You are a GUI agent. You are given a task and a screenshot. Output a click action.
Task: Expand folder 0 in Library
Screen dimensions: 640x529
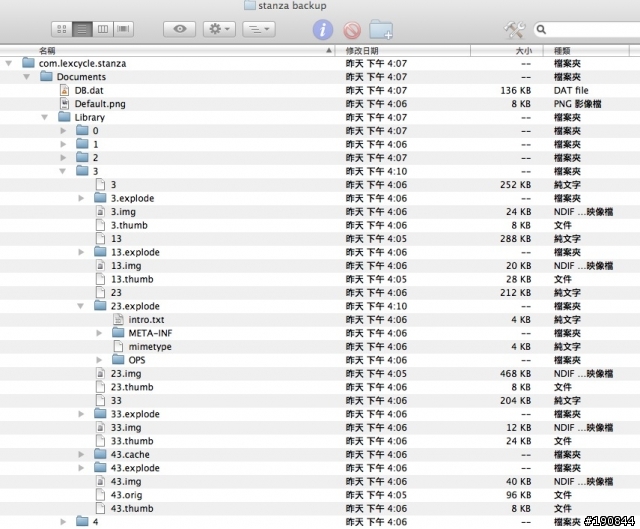63,131
